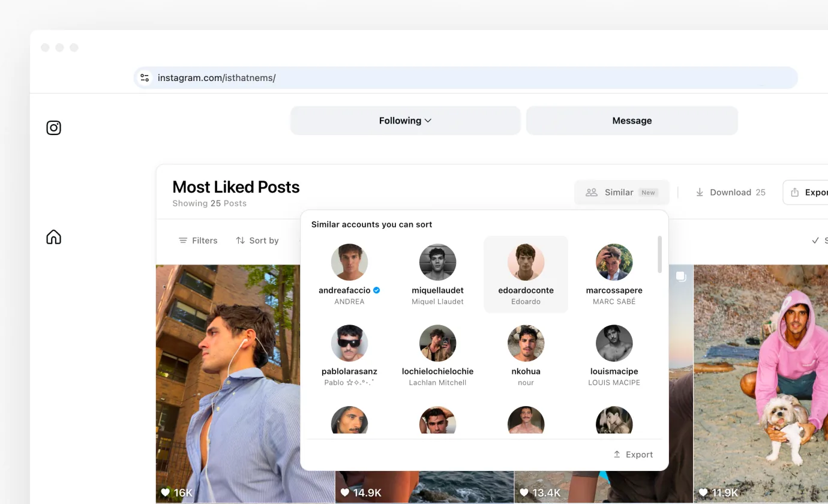Click the carousel multi-post icon on thumbnail
The height and width of the screenshot is (504, 828).
[681, 276]
